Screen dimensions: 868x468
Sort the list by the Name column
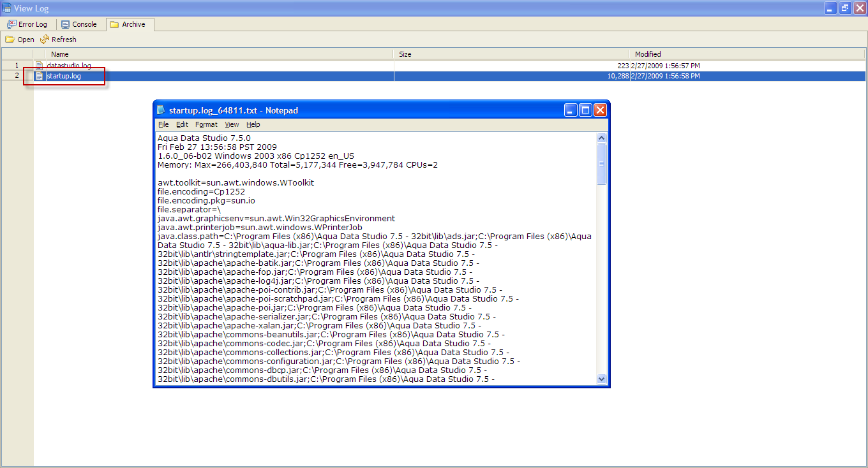220,54
